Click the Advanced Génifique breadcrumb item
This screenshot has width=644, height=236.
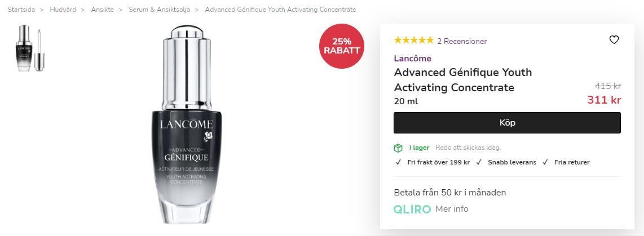(x=280, y=10)
